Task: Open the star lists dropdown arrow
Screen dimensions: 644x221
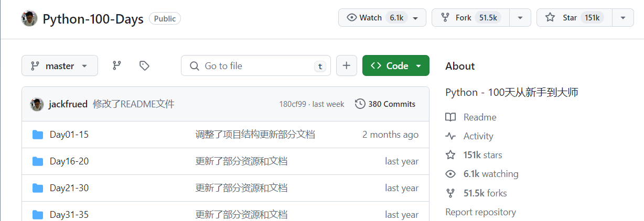Action: click(622, 17)
